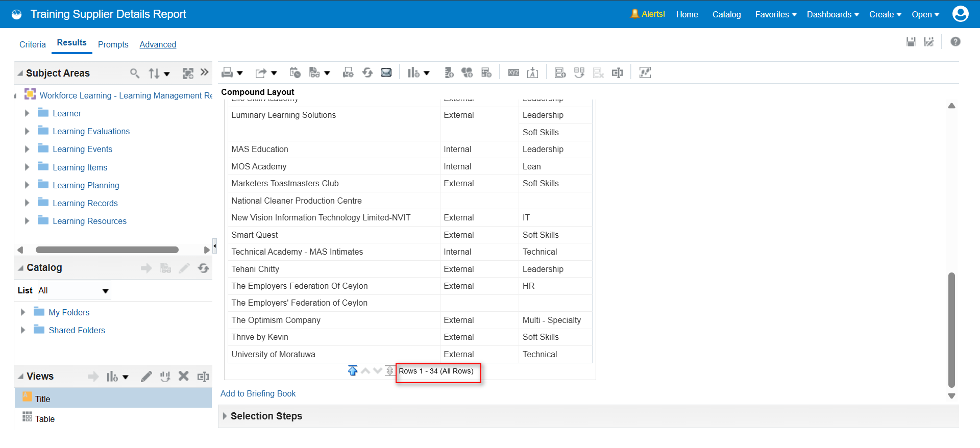Click the schedule analysis icon
The height and width of the screenshot is (448, 980).
[x=295, y=73]
